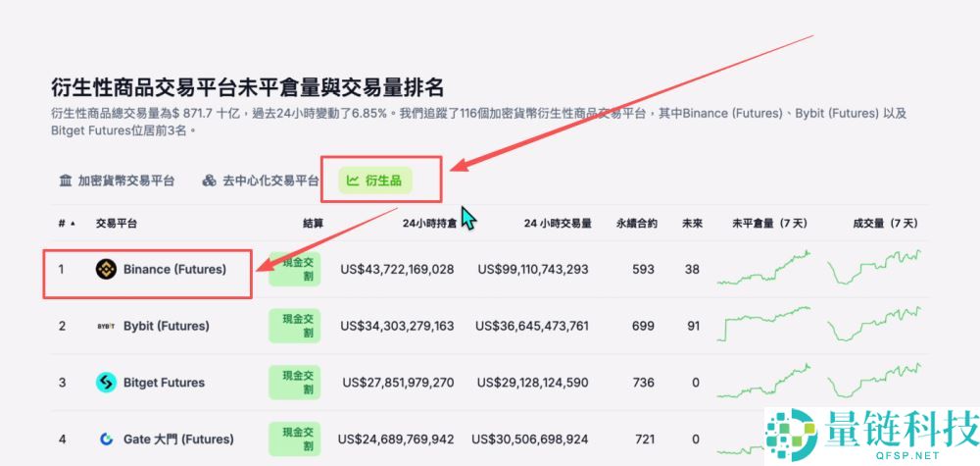980x466 pixels.
Task: Click the Bybit logo icon
Action: (x=106, y=326)
